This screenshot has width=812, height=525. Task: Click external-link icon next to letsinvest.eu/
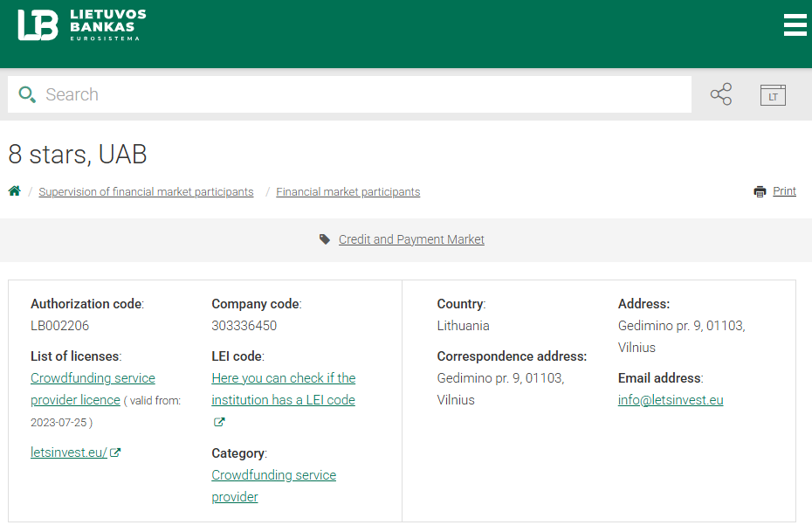115,452
